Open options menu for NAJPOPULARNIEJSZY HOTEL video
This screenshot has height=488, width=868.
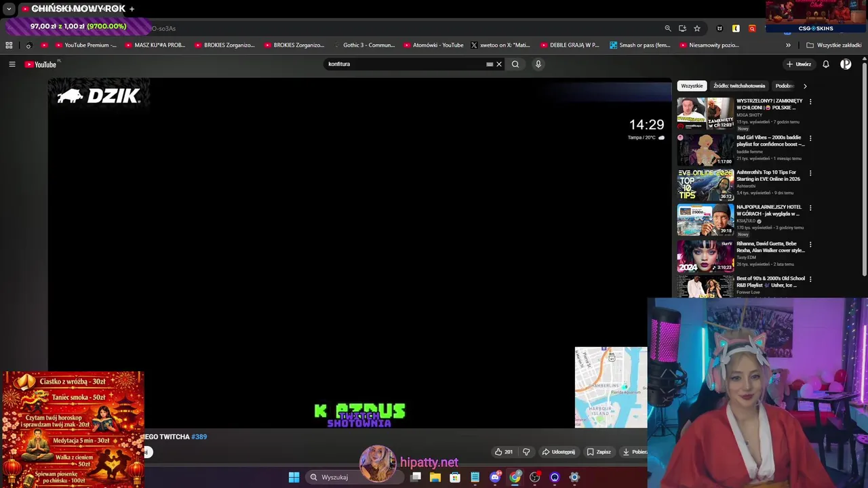tap(810, 208)
